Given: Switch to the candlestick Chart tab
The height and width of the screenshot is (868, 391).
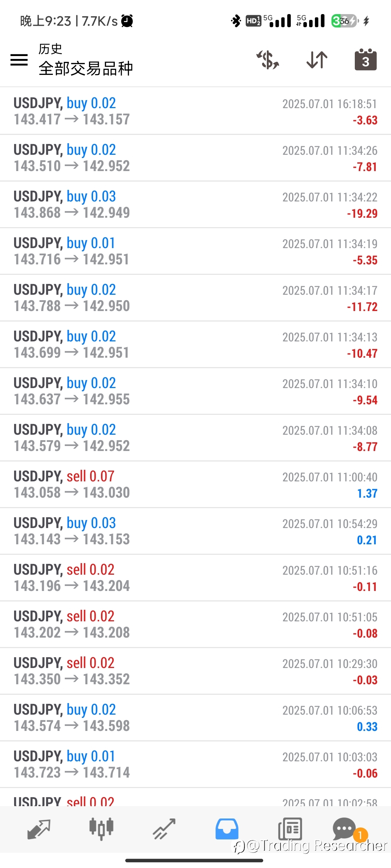Looking at the screenshot, I should [x=101, y=829].
